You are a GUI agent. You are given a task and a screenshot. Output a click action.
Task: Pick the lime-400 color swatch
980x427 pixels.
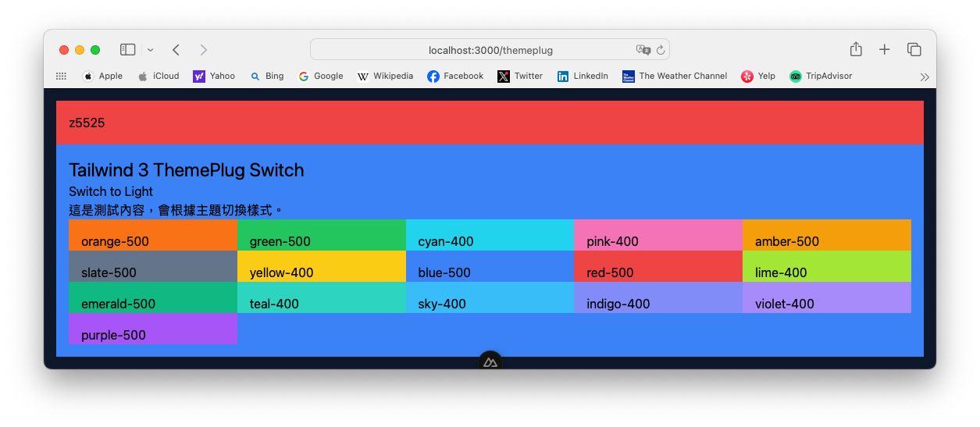click(x=826, y=266)
